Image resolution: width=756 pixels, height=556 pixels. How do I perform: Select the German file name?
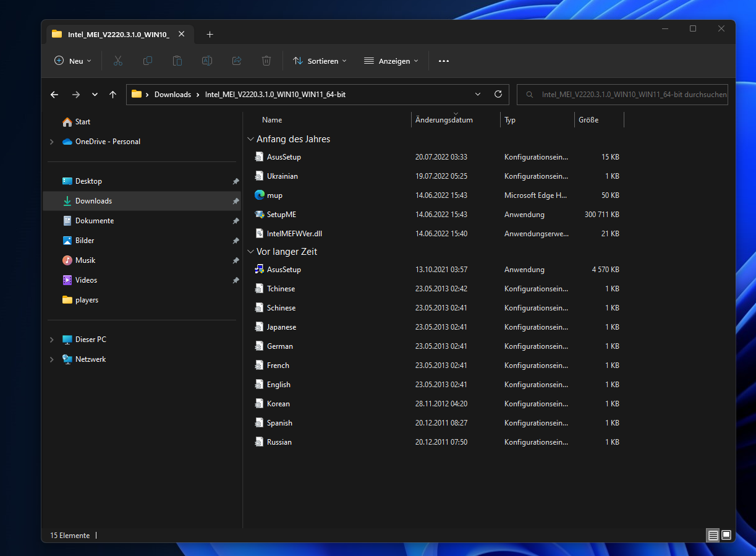point(280,346)
